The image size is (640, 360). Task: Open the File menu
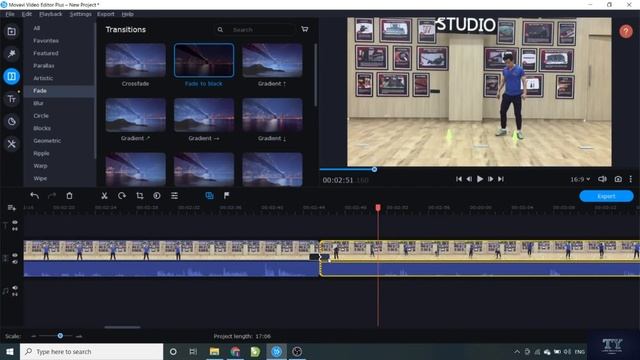pyautogui.click(x=10, y=14)
